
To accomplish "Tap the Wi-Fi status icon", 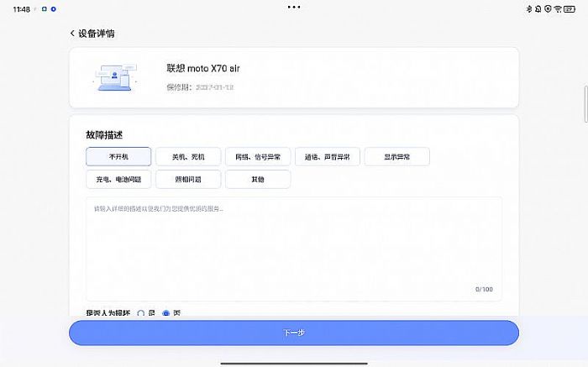I will tap(559, 8).
